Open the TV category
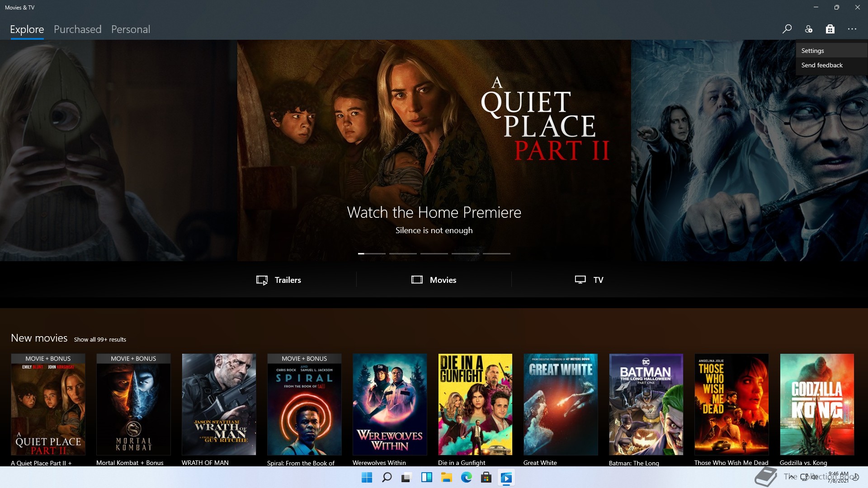Viewport: 868px width, 488px height. coord(589,280)
